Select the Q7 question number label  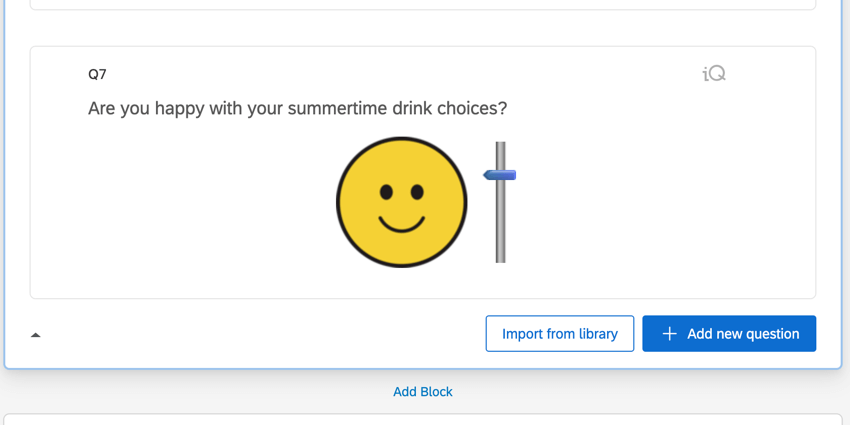(x=97, y=74)
